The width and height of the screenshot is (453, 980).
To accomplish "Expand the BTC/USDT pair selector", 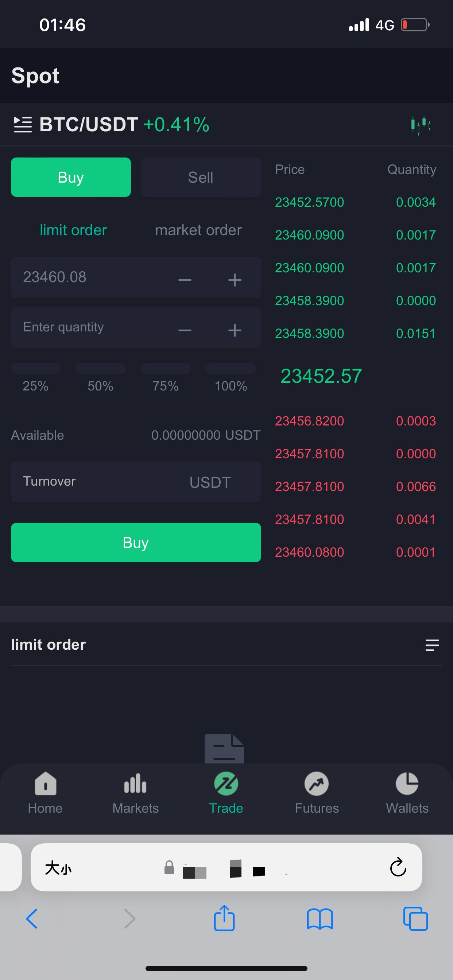I will (x=89, y=125).
